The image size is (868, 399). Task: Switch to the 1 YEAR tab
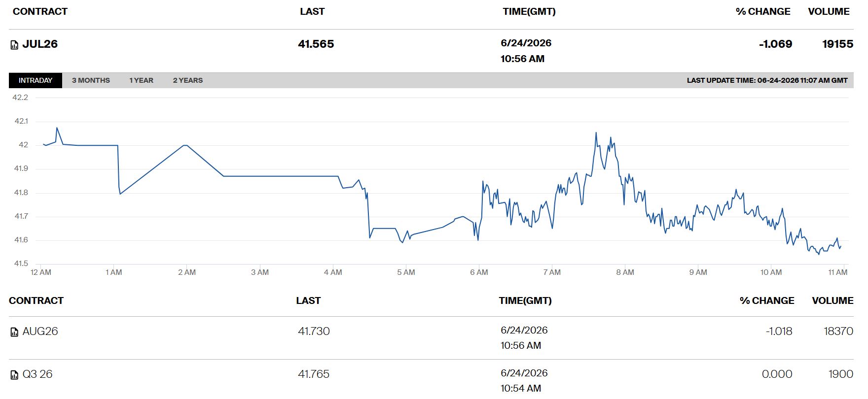[x=141, y=80]
